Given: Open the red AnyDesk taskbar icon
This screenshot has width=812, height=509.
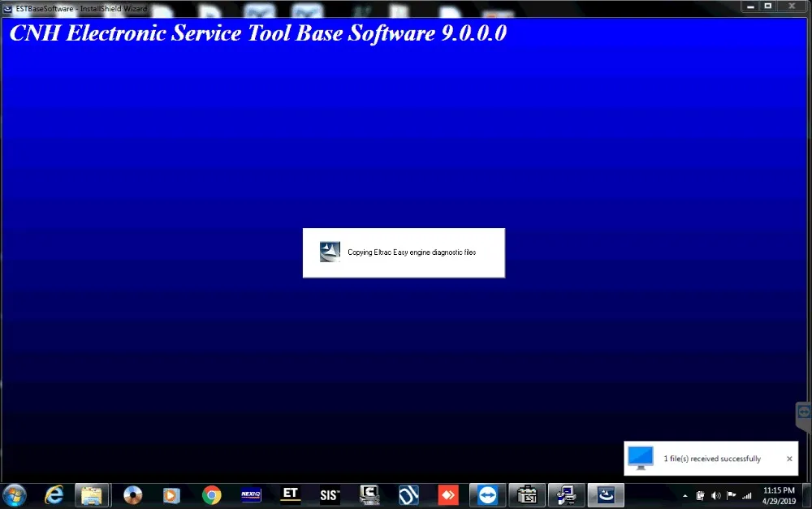Looking at the screenshot, I should pos(448,495).
